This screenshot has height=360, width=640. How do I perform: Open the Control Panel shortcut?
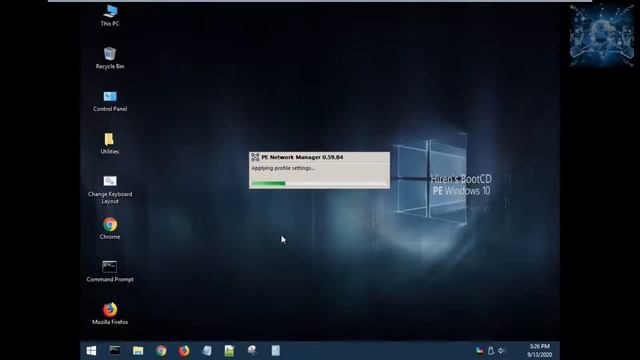pos(110,101)
